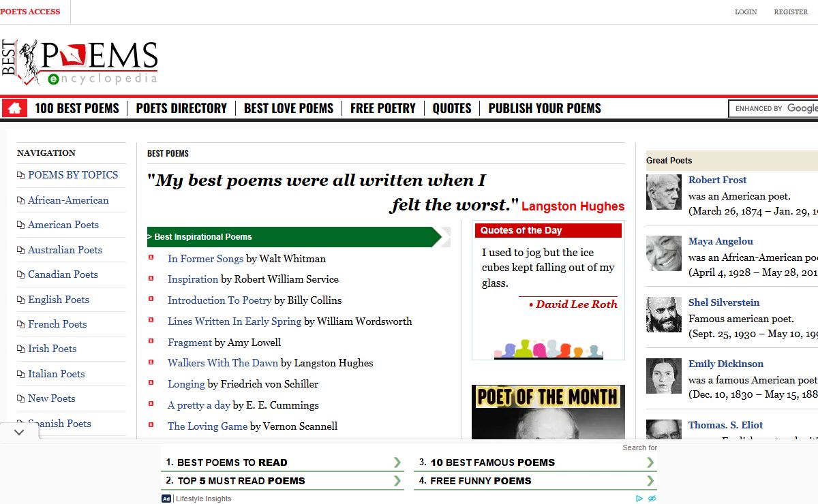Screen dimensions: 818x504
Task: Open poem Walkers With The Dawn
Action: [x=223, y=363]
